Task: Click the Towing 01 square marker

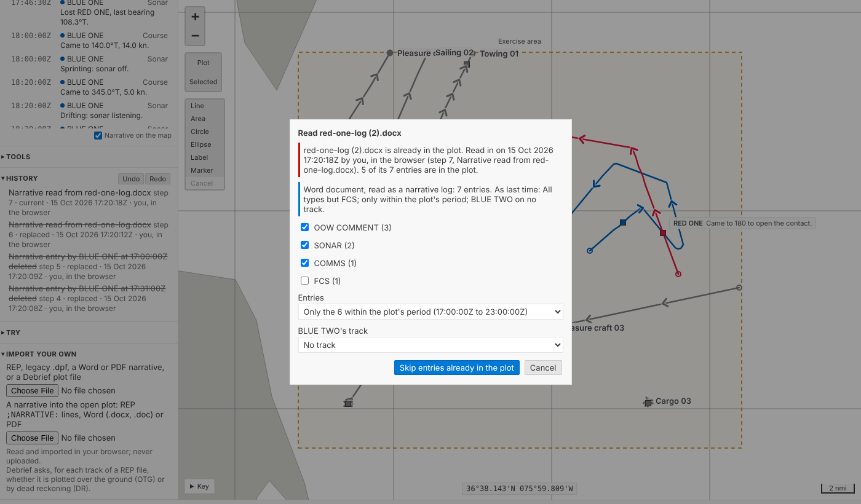Action: [x=467, y=64]
